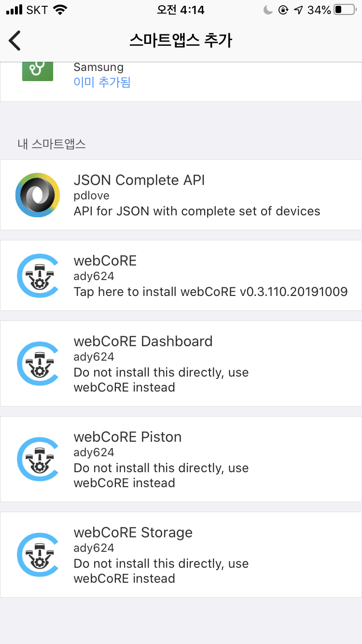The image size is (362, 644).
Task: Tap the '스마트앱 추가' page title
Action: 181,41
